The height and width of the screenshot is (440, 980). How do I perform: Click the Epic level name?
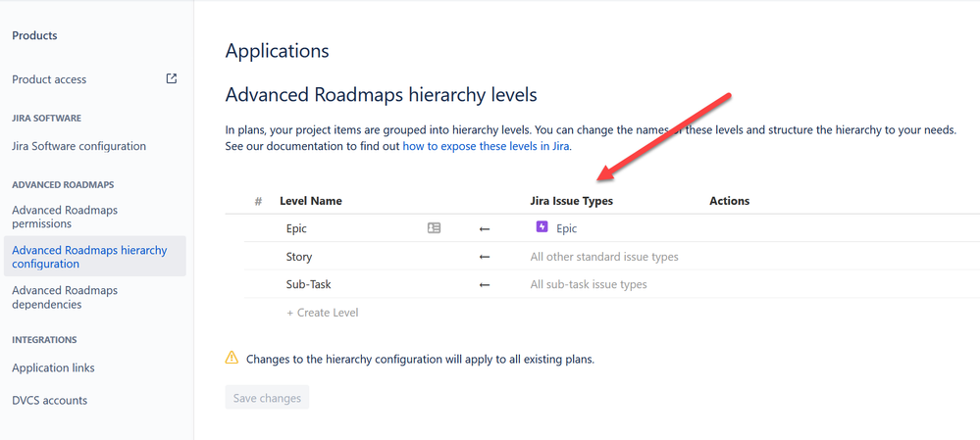pyautogui.click(x=296, y=228)
